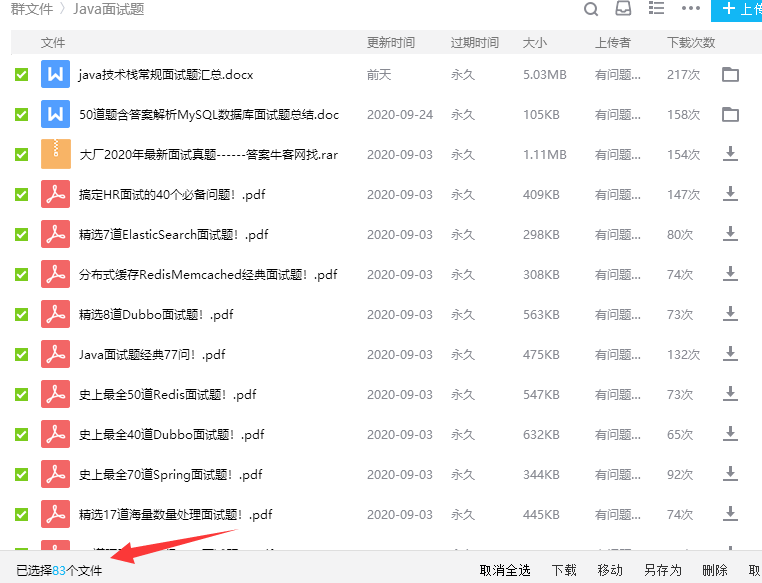
Task: Open folder for java技术栈常规面试题汇总.docx
Action: click(x=730, y=74)
